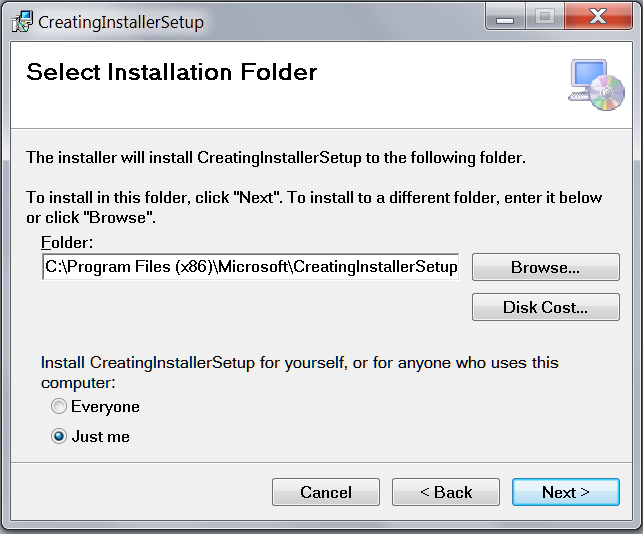Go to the previous step with Back
This screenshot has height=534, width=643.
tap(445, 492)
